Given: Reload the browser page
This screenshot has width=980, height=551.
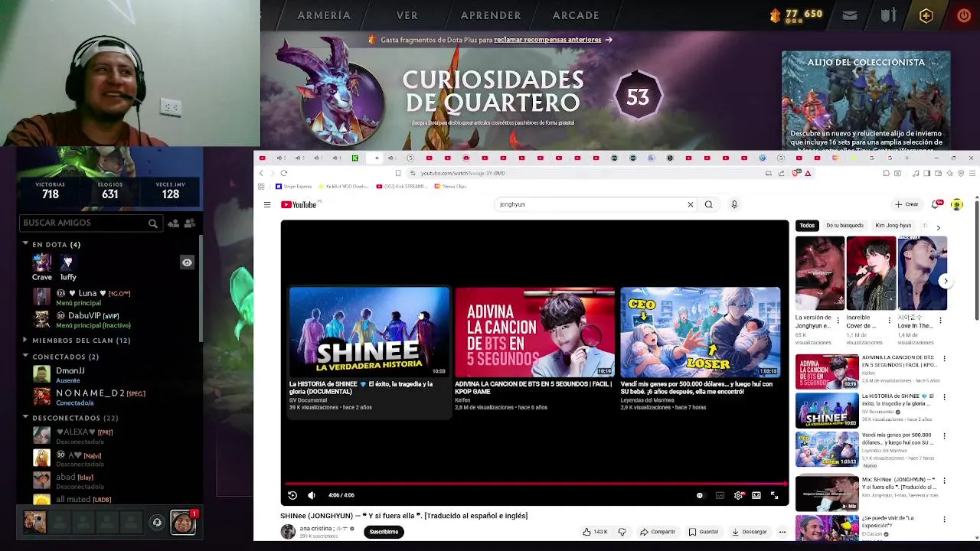Looking at the screenshot, I should (283, 173).
